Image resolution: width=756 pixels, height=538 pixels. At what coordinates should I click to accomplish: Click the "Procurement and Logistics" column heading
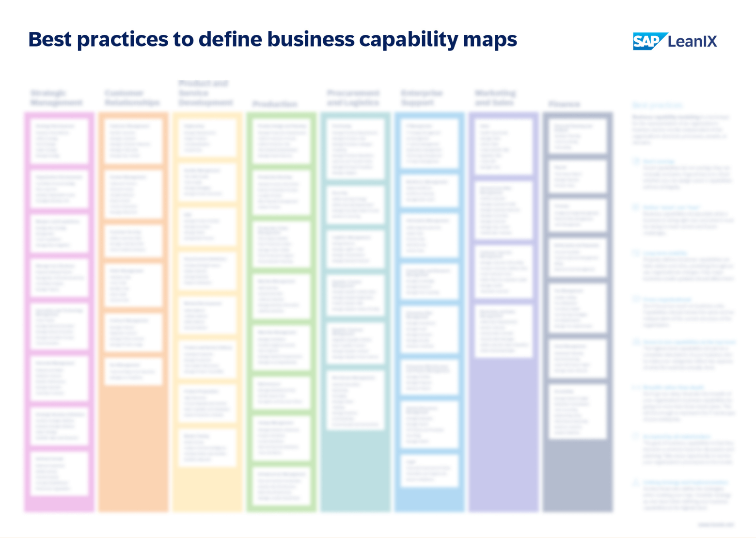tap(353, 97)
